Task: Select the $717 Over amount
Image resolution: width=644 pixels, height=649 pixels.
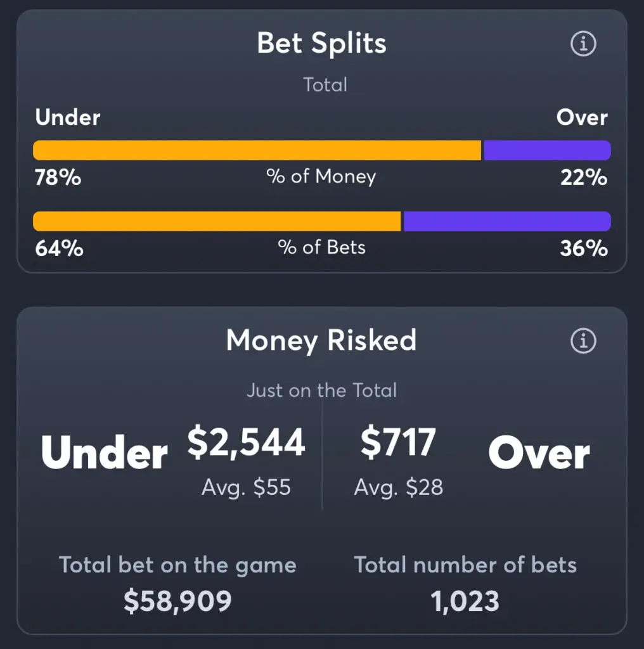Action: (398, 442)
